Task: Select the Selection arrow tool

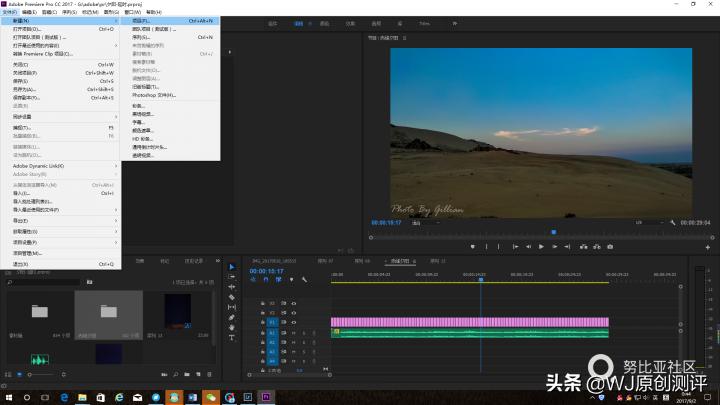Action: click(x=232, y=267)
